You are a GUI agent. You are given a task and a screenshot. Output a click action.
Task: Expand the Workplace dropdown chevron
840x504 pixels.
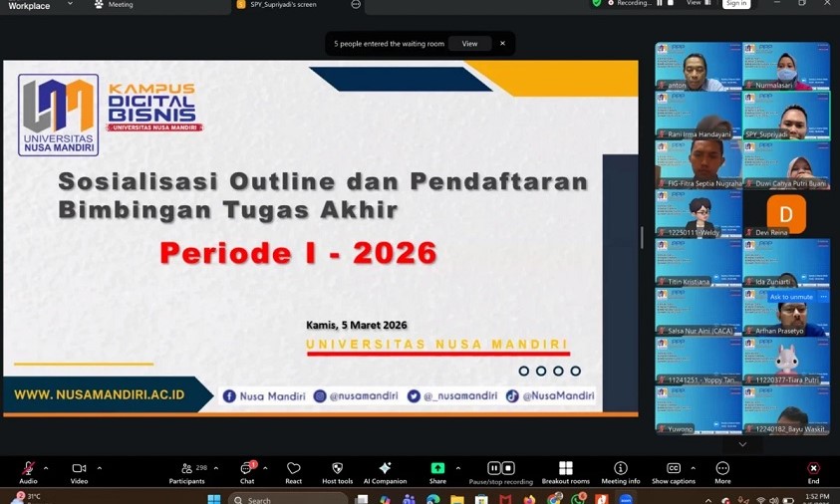coord(69,4)
